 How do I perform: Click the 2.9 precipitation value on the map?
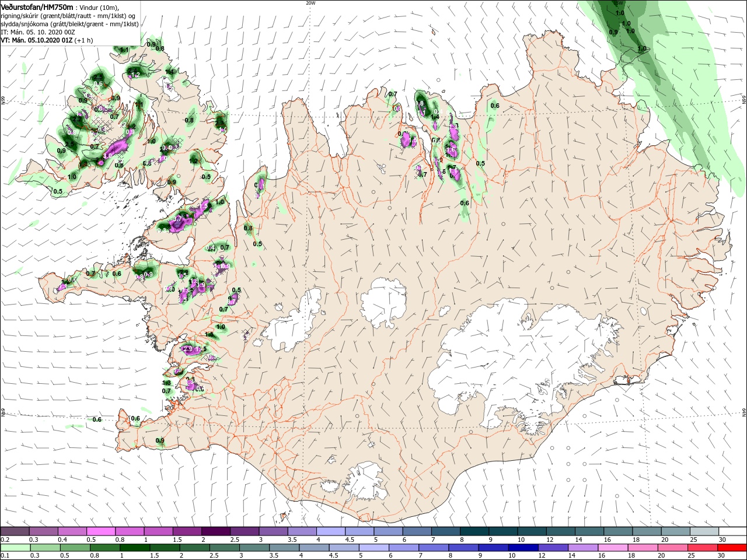pyautogui.click(x=187, y=349)
